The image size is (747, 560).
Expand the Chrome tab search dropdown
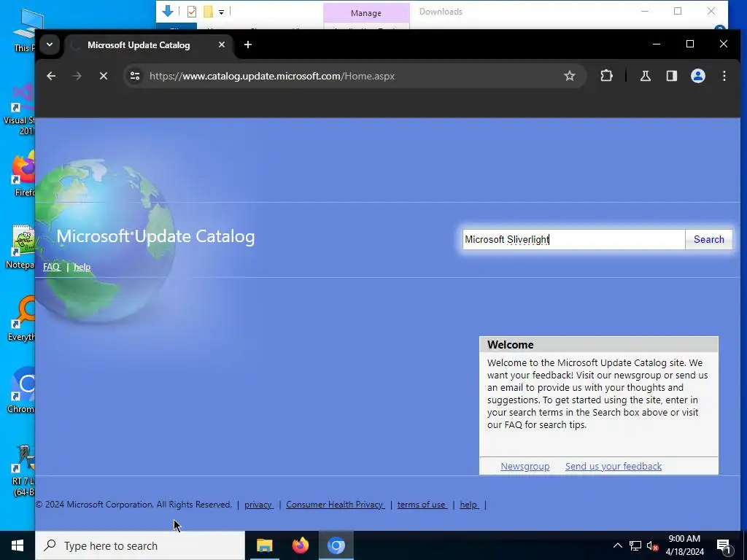[x=49, y=44]
